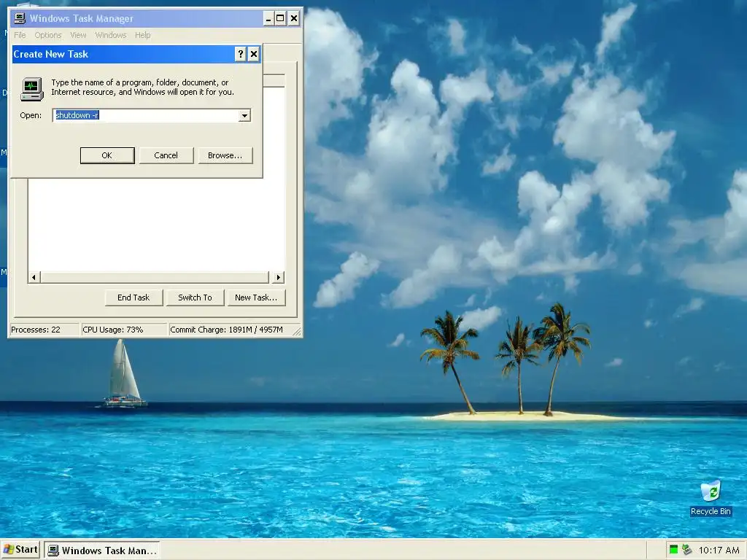Click the help question mark button
Screen dimensions: 747x560
pos(241,54)
